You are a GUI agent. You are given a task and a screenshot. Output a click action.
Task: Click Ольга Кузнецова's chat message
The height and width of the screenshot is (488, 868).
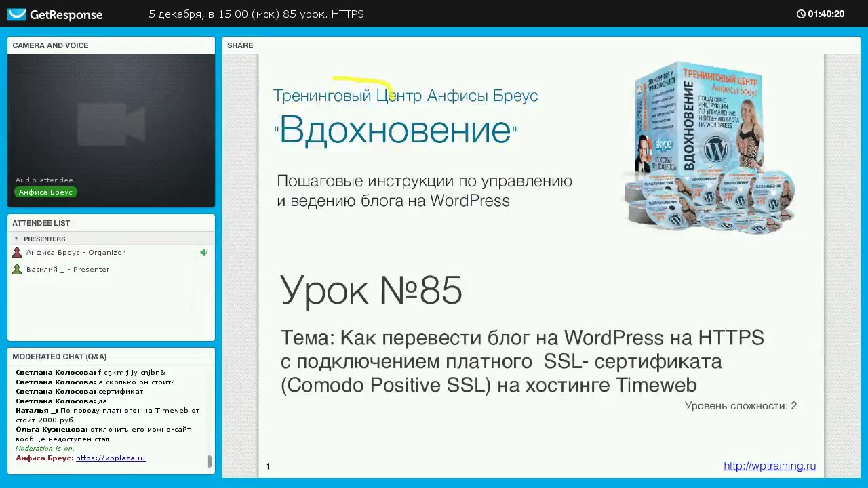(x=103, y=434)
